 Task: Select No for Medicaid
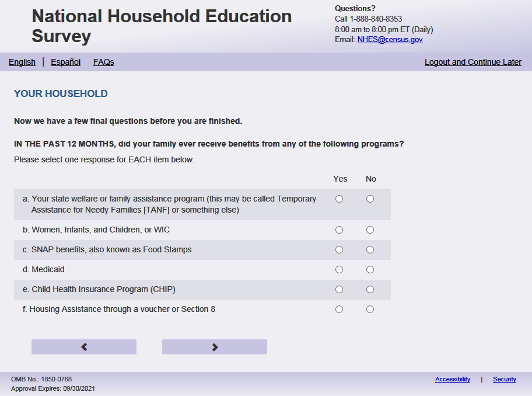point(370,270)
